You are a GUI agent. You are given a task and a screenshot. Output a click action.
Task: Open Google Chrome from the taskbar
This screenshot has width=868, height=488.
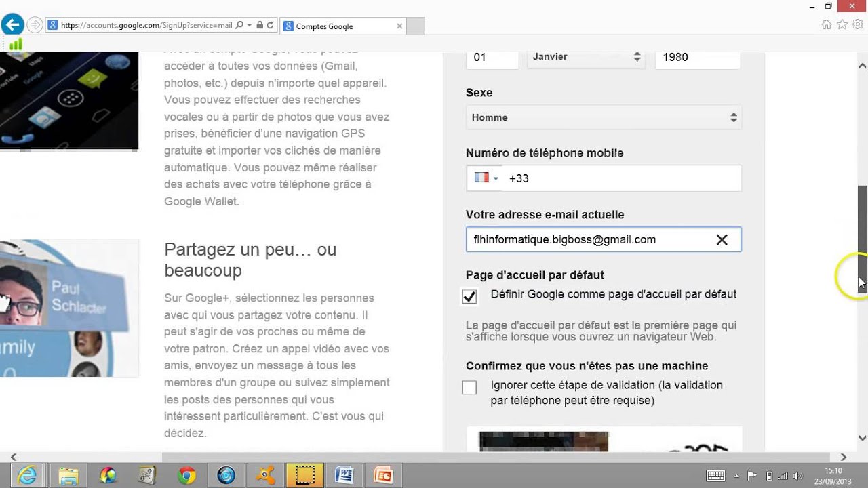point(186,476)
